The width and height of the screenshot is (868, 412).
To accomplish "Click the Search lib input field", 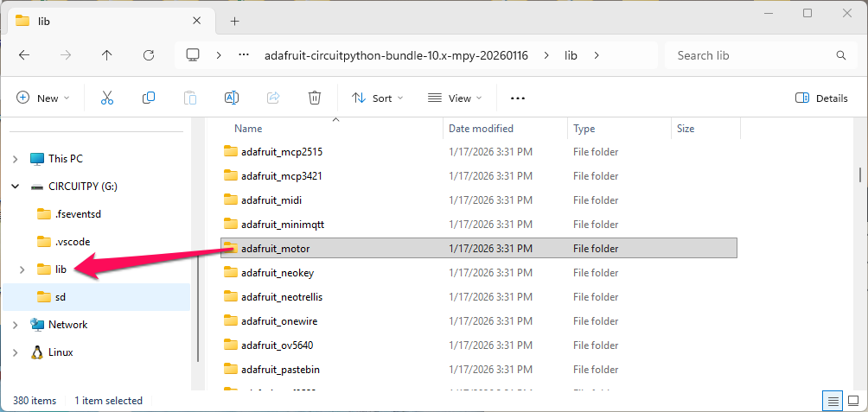I will 748,55.
